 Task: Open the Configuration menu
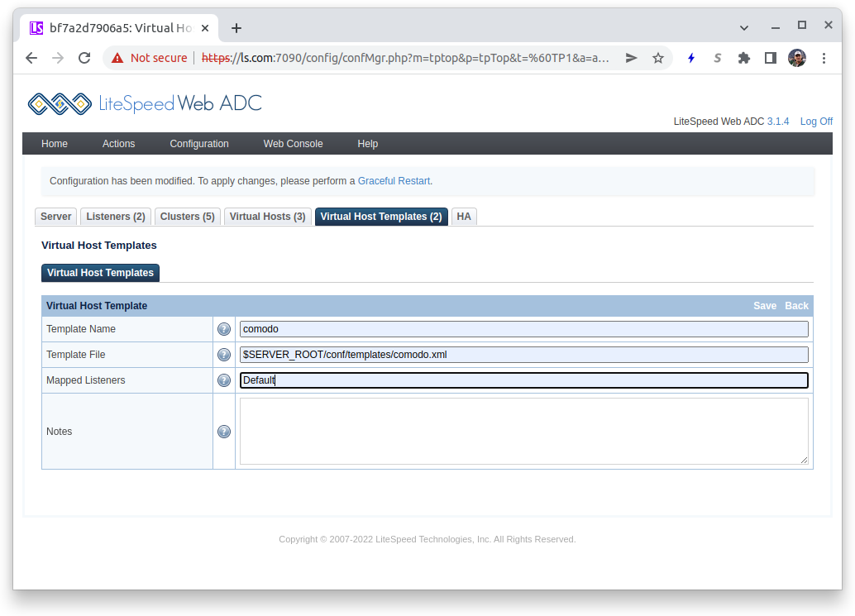tap(199, 144)
